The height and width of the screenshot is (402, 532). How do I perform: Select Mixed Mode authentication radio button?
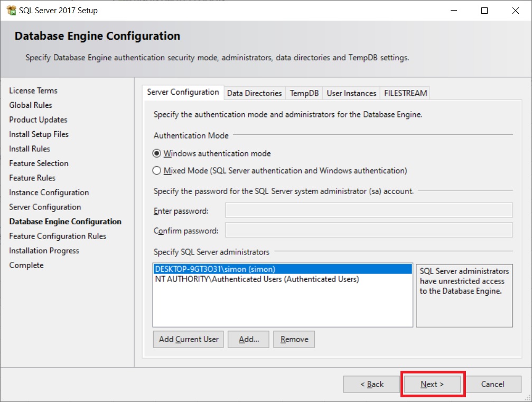pyautogui.click(x=156, y=171)
